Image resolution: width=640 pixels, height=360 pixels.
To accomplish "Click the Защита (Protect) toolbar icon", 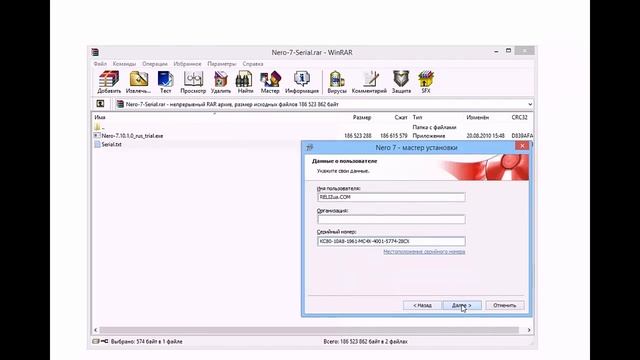I will tap(401, 82).
